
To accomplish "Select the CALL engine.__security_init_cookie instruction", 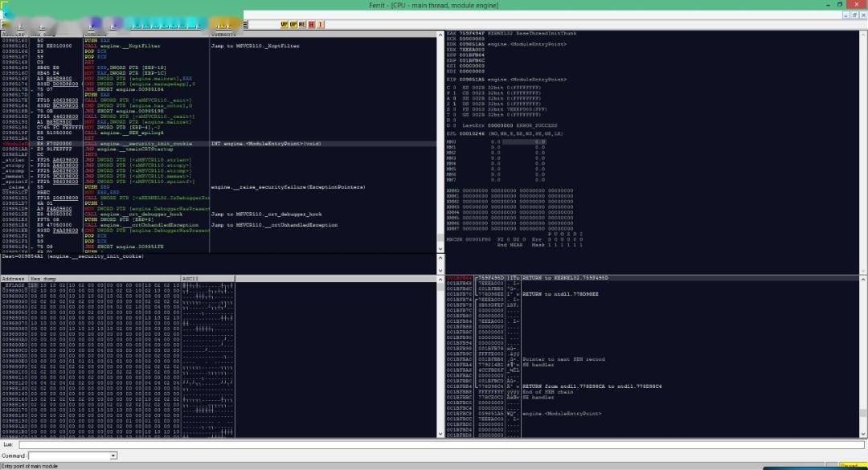I will [137, 143].
